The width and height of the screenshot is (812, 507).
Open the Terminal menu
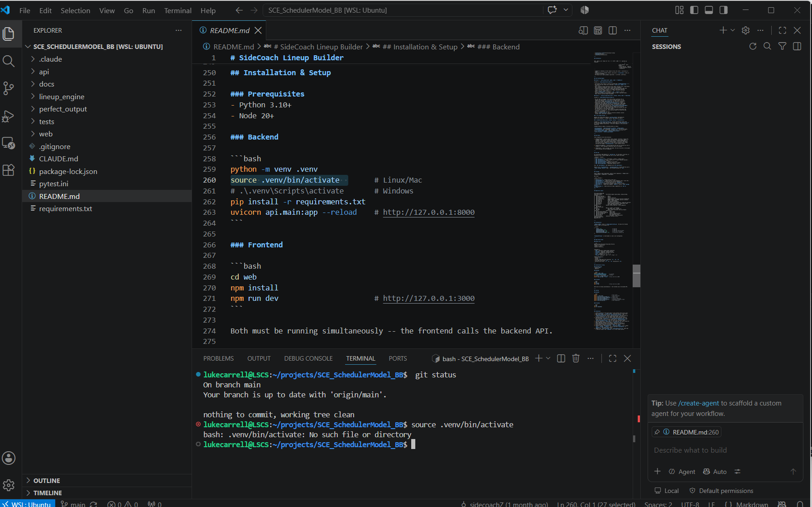[x=178, y=10]
